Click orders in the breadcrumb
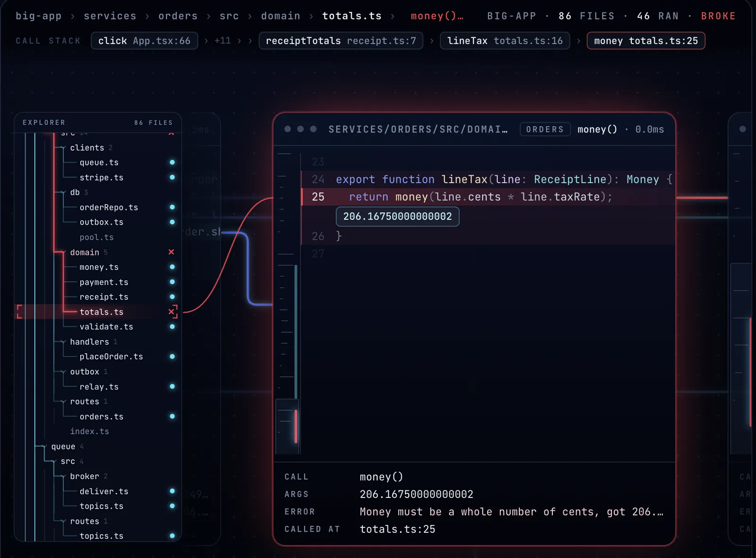This screenshot has width=756, height=558. click(178, 16)
